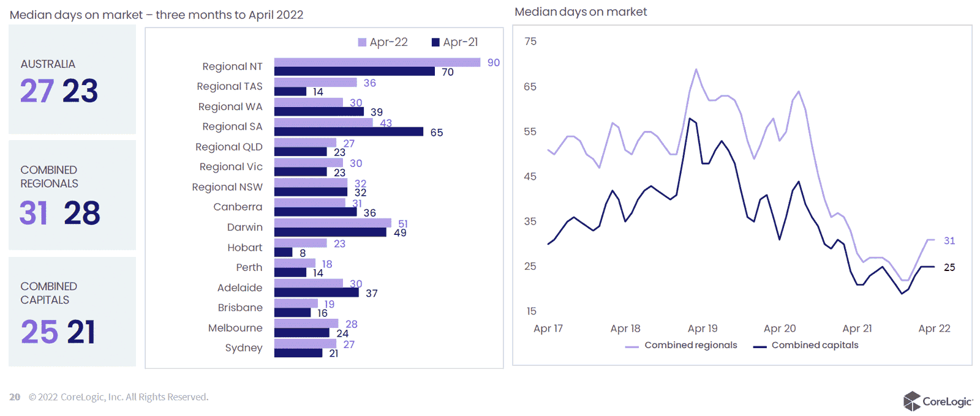Click the Apr-22 legend color swatch
980x416 pixels.
[362, 42]
